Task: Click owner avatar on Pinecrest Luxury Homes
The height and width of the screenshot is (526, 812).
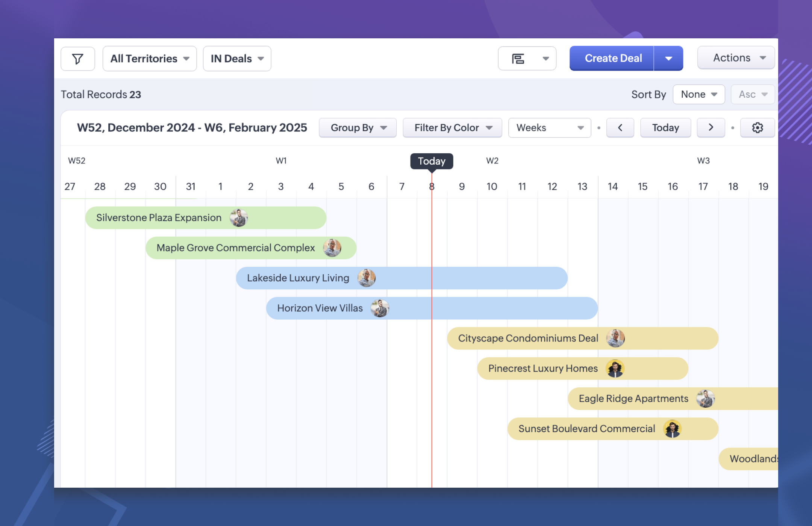Action: pyautogui.click(x=615, y=369)
